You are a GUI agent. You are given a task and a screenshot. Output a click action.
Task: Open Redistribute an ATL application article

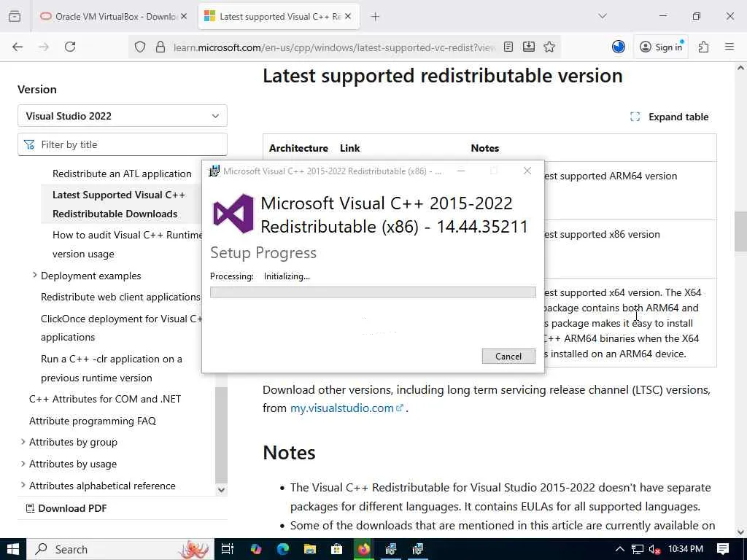click(x=122, y=174)
